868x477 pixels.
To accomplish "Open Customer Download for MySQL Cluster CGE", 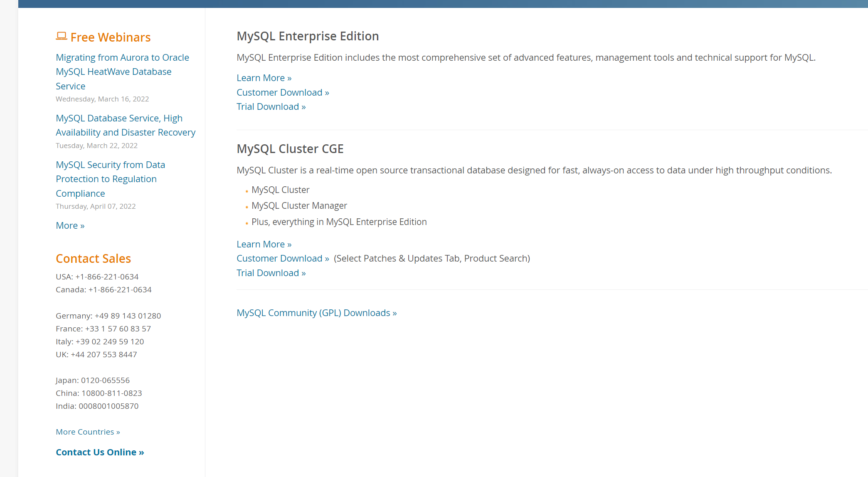I will point(283,258).
